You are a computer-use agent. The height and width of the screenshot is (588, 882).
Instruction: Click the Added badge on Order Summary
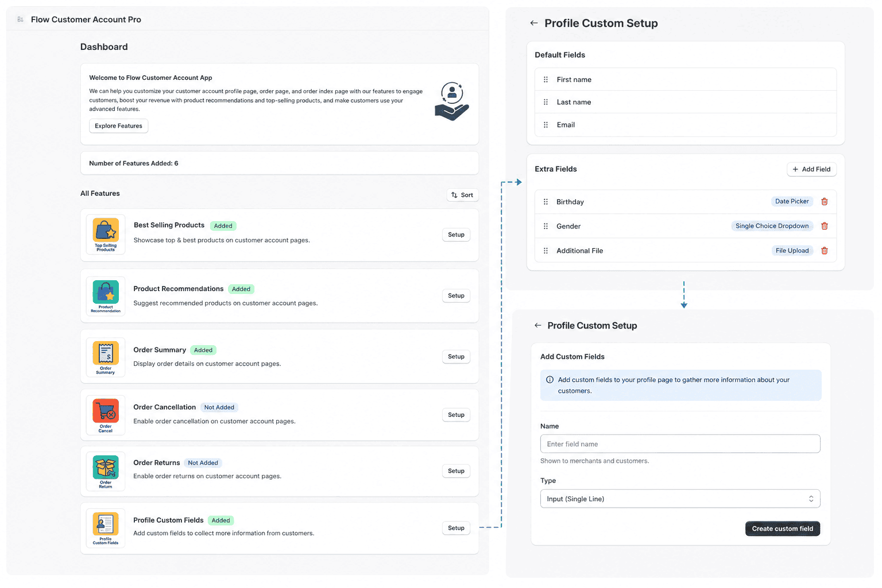pos(203,350)
